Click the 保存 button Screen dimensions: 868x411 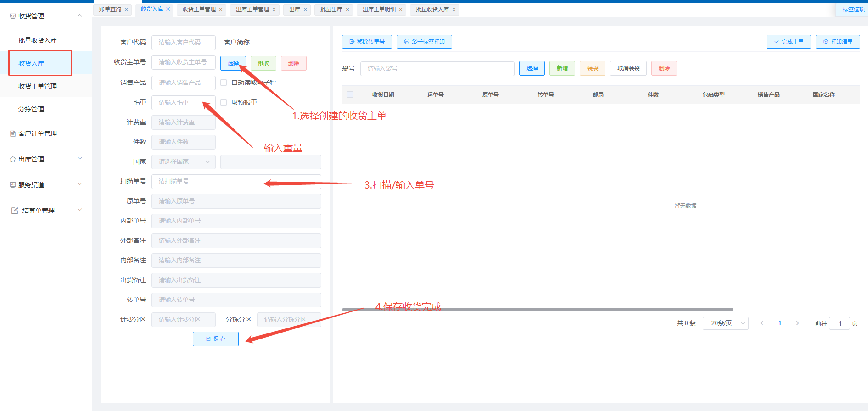pos(216,339)
